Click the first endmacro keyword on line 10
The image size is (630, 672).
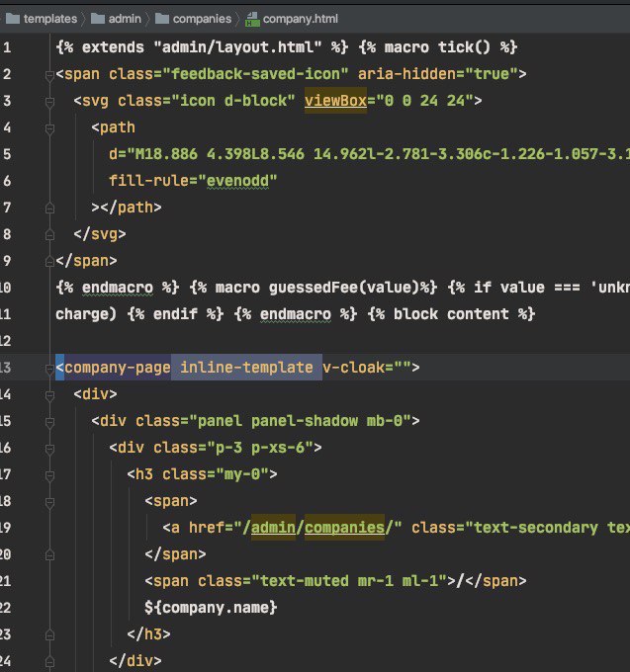tap(118, 288)
